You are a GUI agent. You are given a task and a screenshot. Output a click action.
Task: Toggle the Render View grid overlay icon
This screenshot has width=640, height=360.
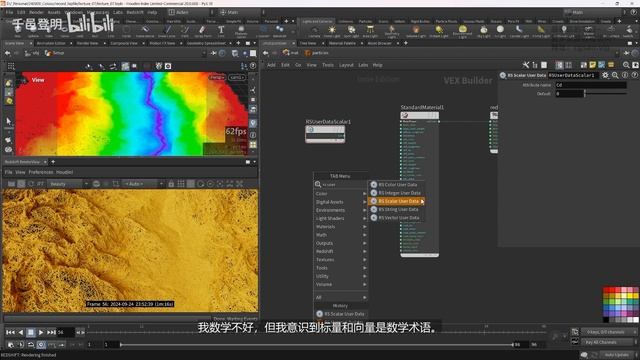(x=181, y=184)
